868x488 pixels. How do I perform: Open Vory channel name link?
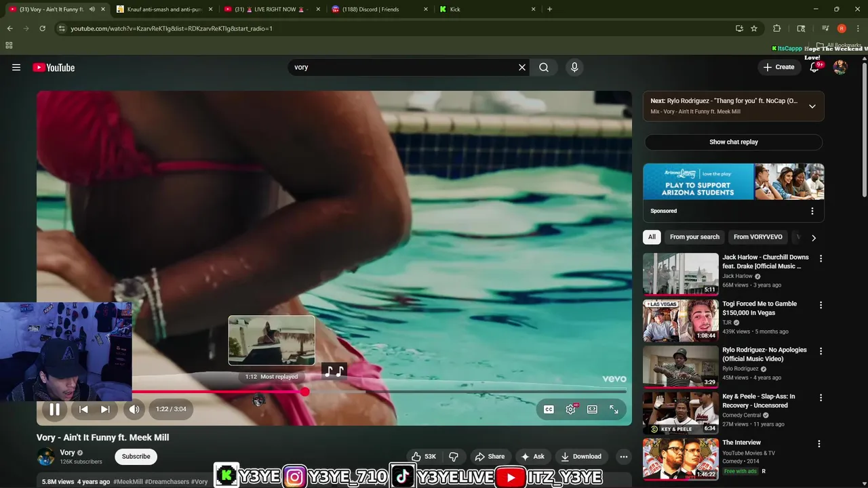67,453
